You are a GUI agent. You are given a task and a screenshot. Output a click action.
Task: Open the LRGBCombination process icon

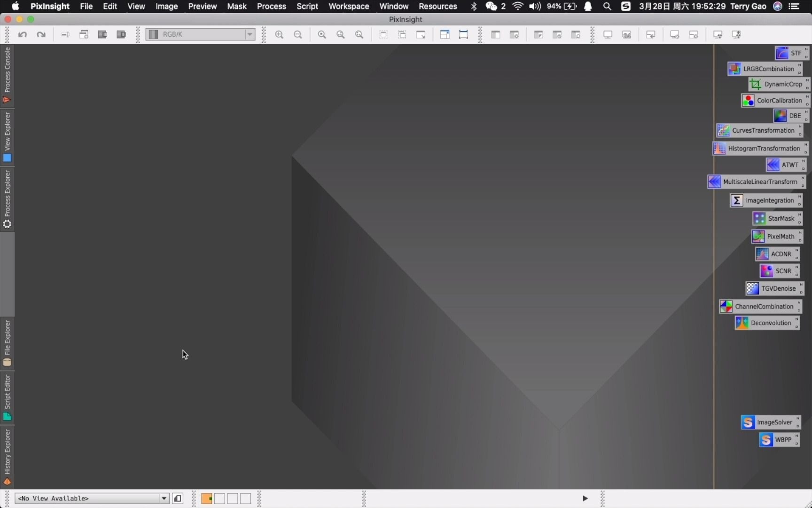click(765, 69)
